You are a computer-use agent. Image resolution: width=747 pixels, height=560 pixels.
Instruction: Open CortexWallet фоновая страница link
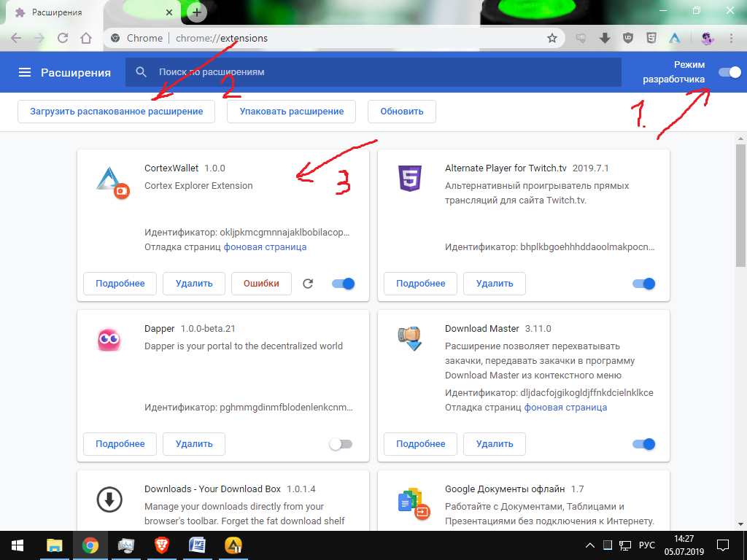click(265, 247)
